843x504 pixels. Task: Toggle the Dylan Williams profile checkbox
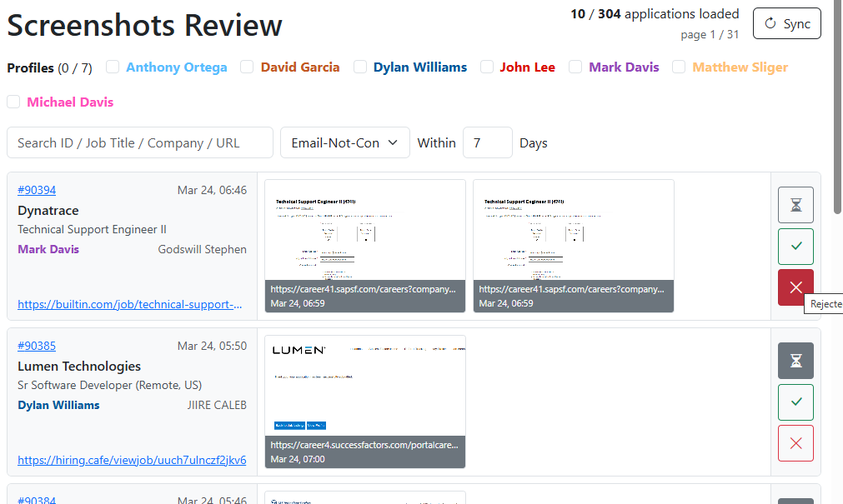point(359,67)
